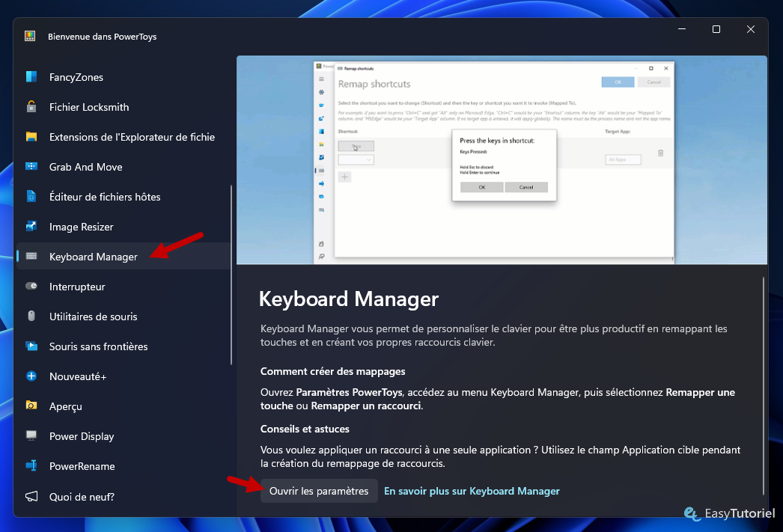
Task: Open Quoi de neuf? section
Action: (x=124, y=497)
